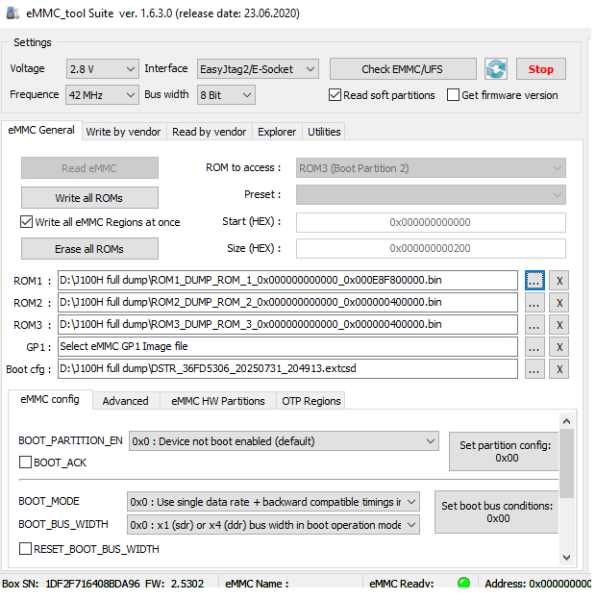This screenshot has height=600, width=596.
Task: Click Set boot bus conditions button
Action: [x=497, y=512]
